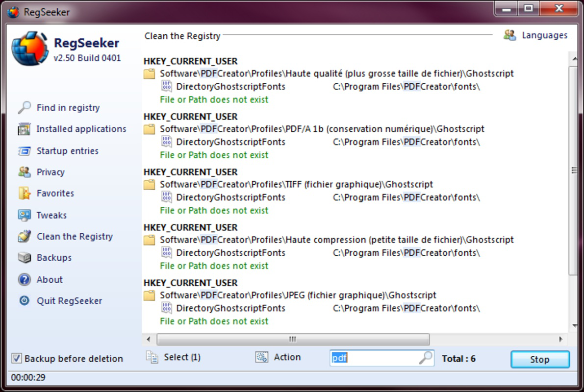Click the Quit RegSeeker power icon
Screen dimensions: 584x392
(25, 300)
